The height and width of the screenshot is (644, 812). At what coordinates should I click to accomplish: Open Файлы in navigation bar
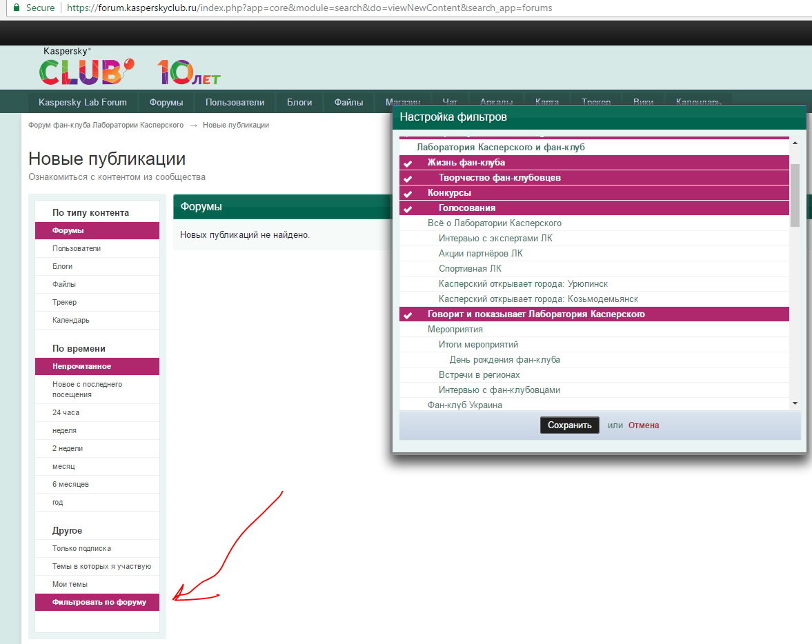[348, 102]
